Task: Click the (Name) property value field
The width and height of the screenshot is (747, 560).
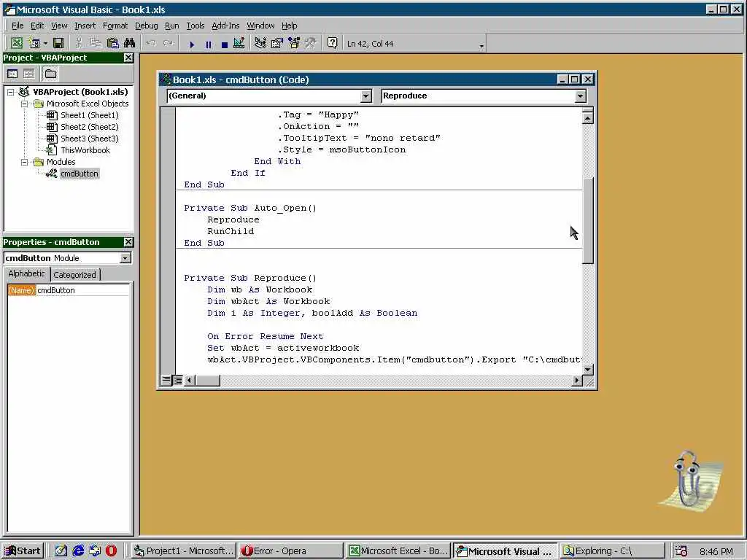Action: pyautogui.click(x=82, y=290)
